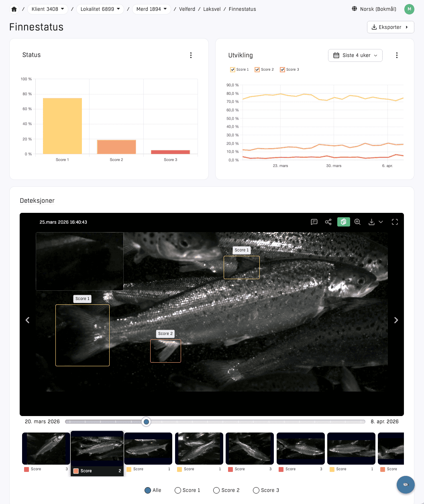Open comment icon in image viewer
Image resolution: width=424 pixels, height=504 pixels.
pos(314,222)
